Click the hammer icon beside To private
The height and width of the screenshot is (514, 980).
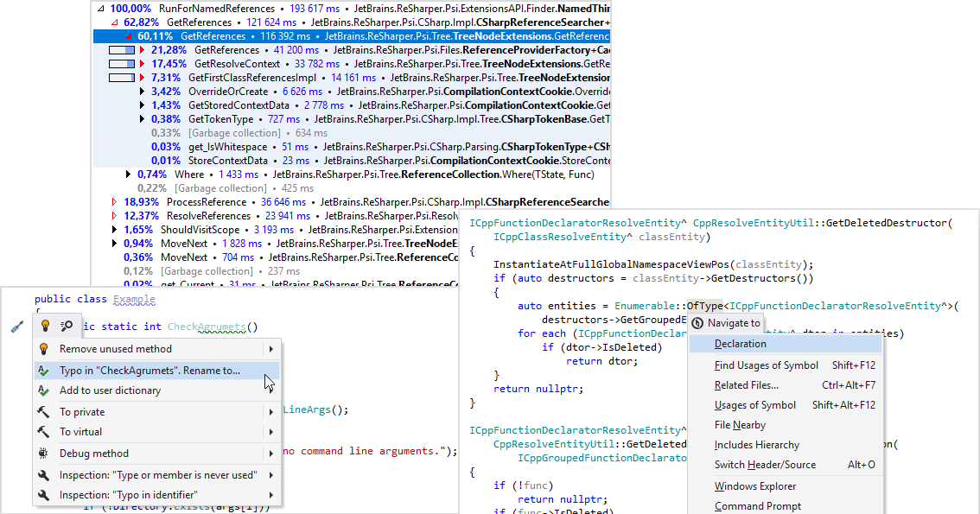click(x=43, y=412)
